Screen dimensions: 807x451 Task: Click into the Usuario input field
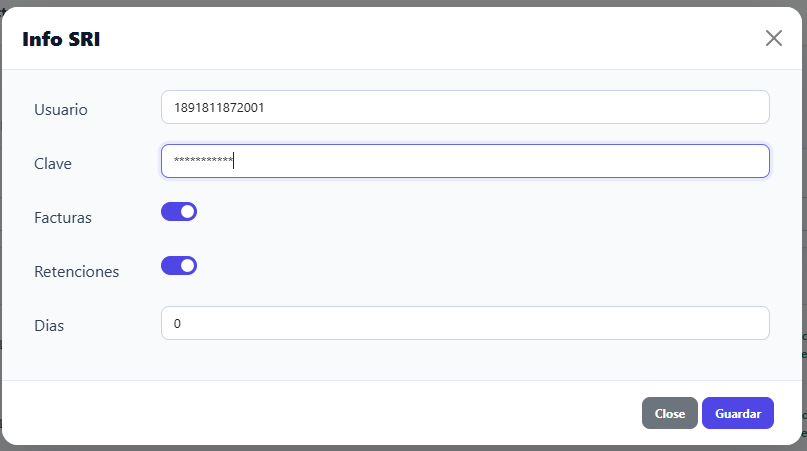pyautogui.click(x=465, y=107)
